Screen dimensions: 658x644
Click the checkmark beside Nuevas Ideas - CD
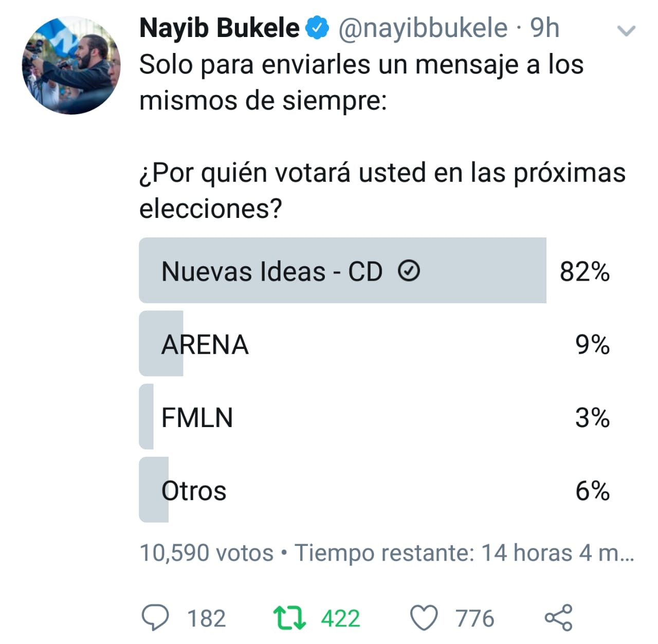(x=409, y=271)
